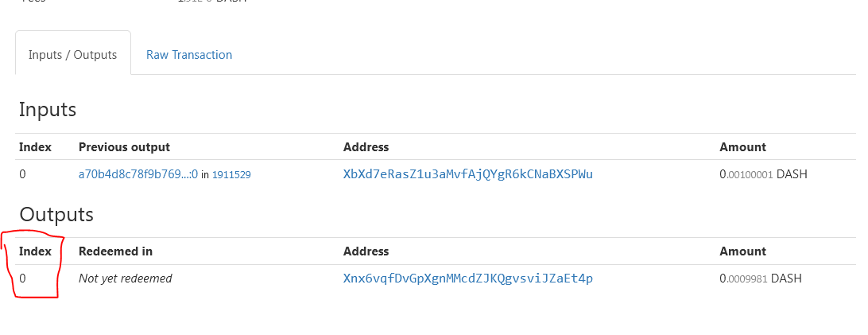Click the Redeemed in column header

pos(116,251)
